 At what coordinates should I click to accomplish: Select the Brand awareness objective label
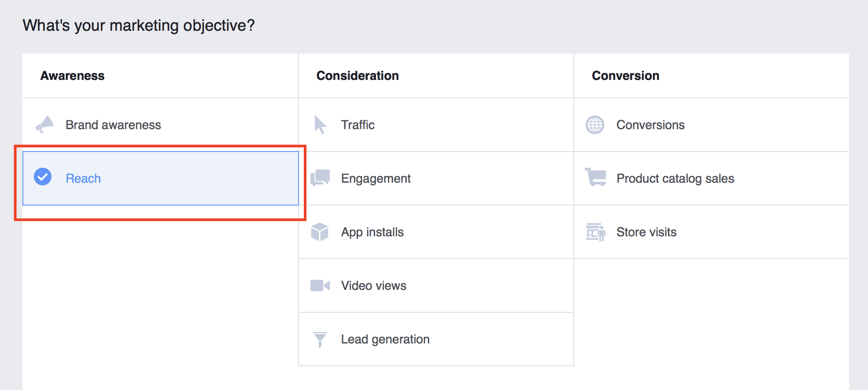pos(113,125)
